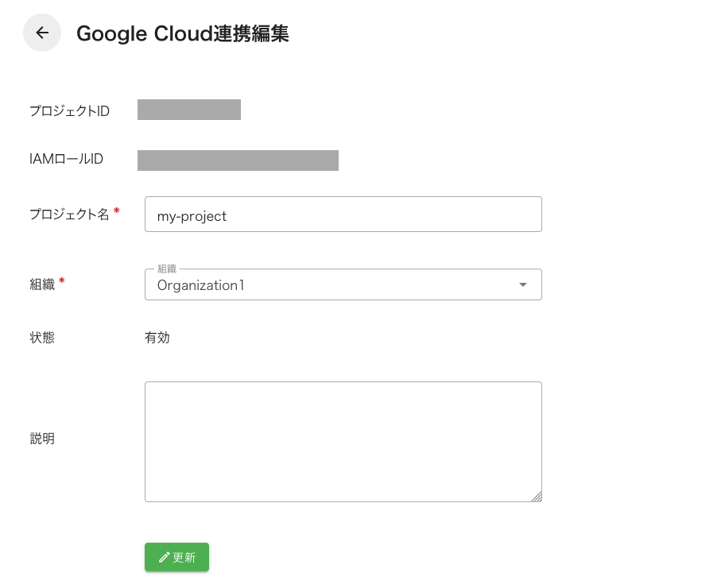Select the currently chosen Organization1 value
Viewport: 725px width, 588px height.
tap(200, 285)
